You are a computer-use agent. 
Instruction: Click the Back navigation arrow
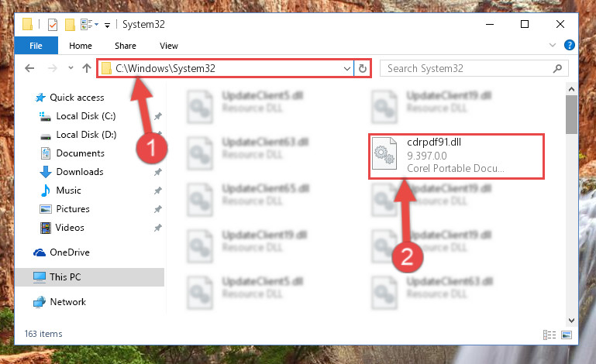(x=29, y=68)
